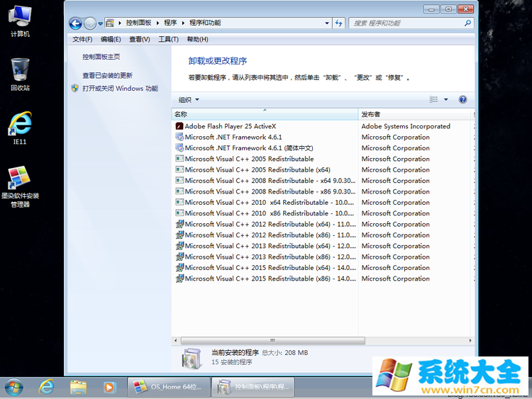This screenshot has width=532, height=399.
Task: Click the control panel icon in address bar
Action: [110, 23]
